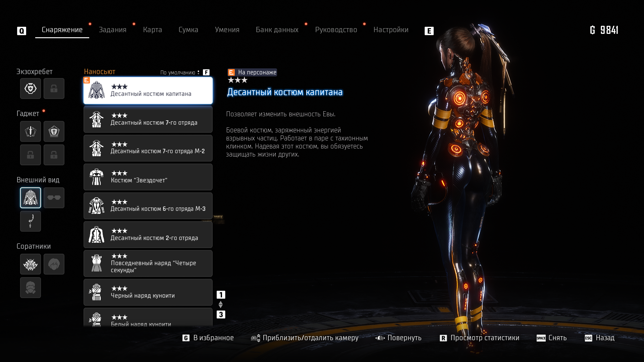
Task: Click the page 3 key indicator
Action: [x=221, y=315]
